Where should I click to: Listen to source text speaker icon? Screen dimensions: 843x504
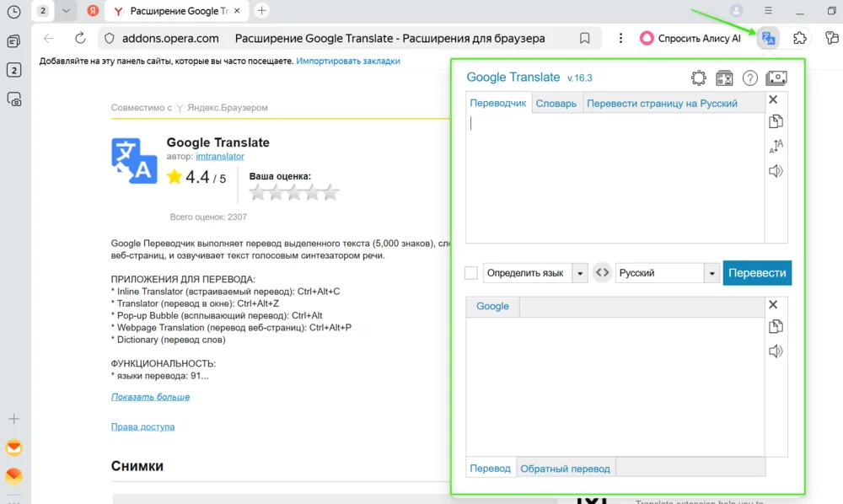[x=776, y=171]
